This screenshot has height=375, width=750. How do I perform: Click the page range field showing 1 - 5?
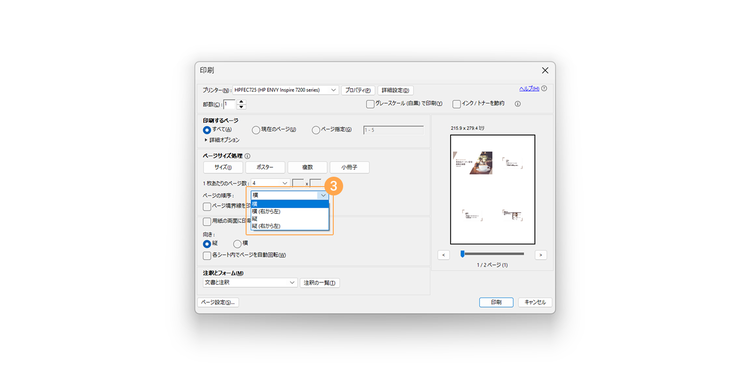click(394, 130)
